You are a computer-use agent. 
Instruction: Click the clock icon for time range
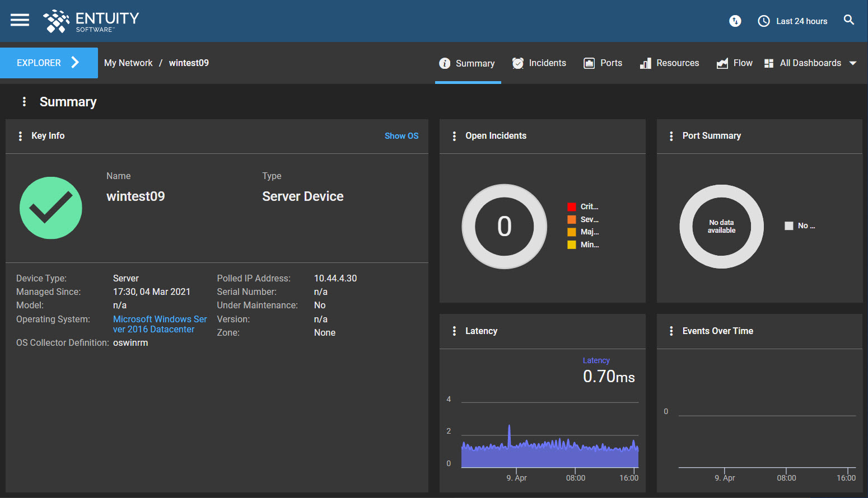click(764, 21)
